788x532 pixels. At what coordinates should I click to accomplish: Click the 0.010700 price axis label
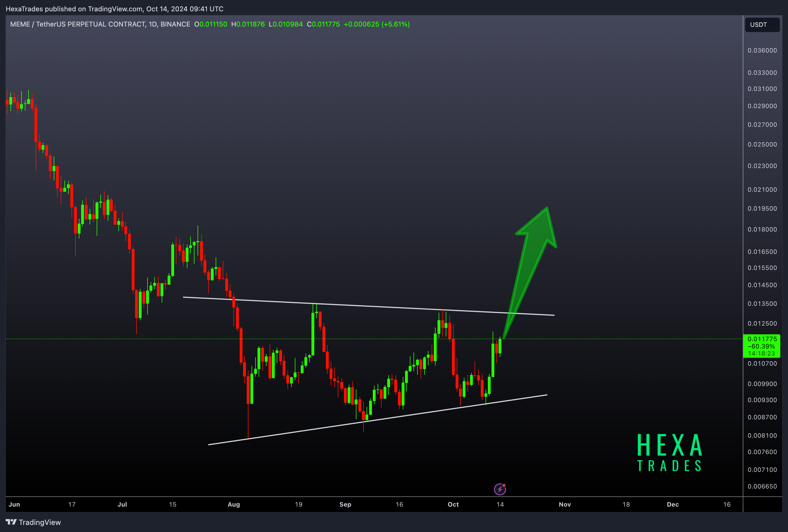coord(762,364)
